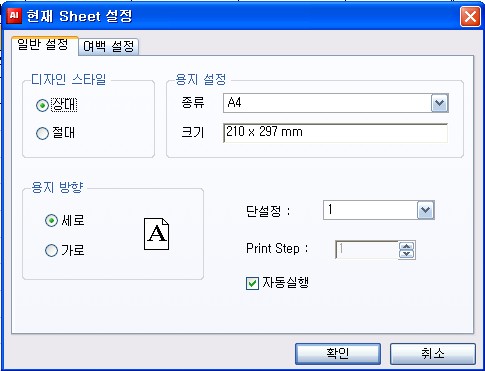Click the 확인 button

[338, 354]
